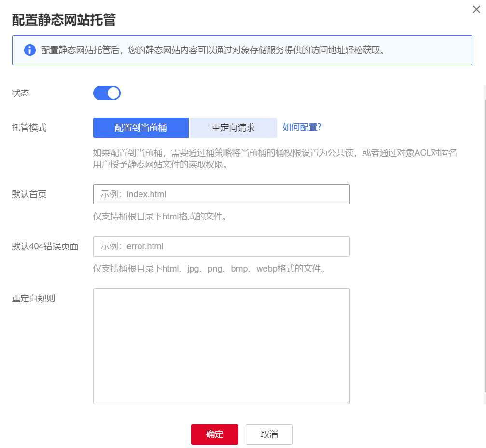Click the error.html placeholder input box

(x=221, y=246)
